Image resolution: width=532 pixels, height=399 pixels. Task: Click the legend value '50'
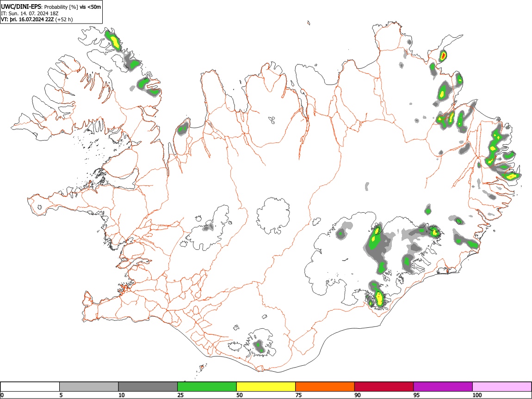(240, 395)
